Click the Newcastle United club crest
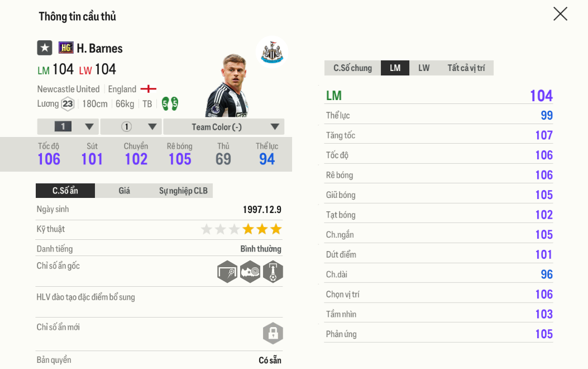Image resolution: width=588 pixels, height=369 pixels. pos(272,52)
